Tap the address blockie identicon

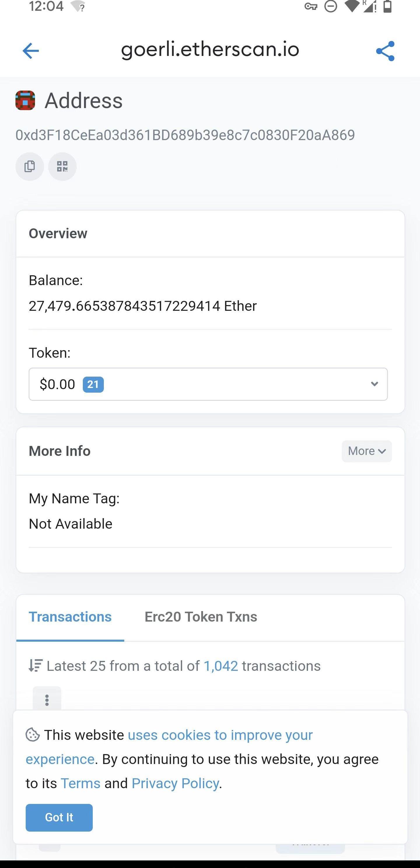25,100
